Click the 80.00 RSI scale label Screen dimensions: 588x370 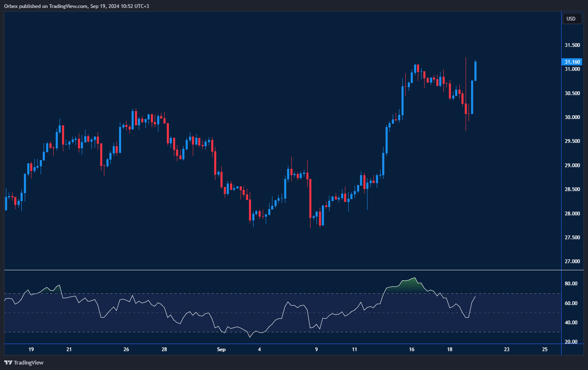[571, 284]
